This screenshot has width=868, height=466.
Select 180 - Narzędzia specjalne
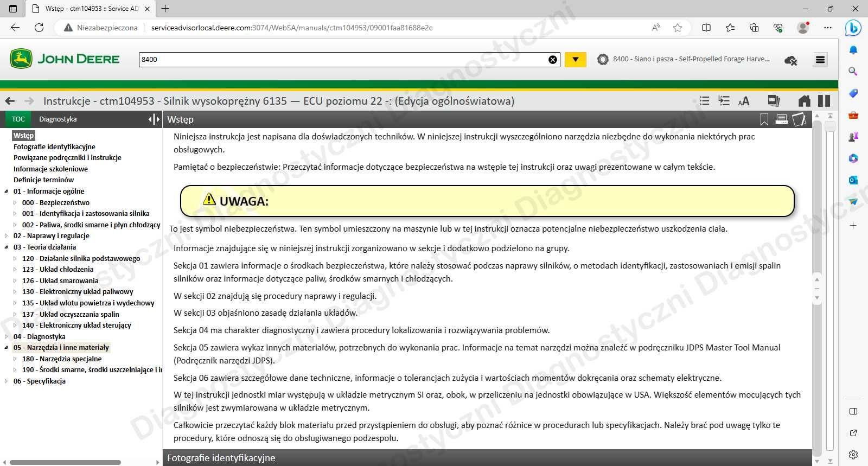pos(62,359)
